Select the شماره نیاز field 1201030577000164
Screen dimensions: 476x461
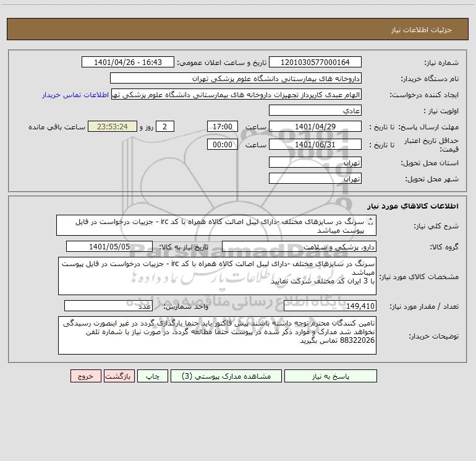point(315,62)
